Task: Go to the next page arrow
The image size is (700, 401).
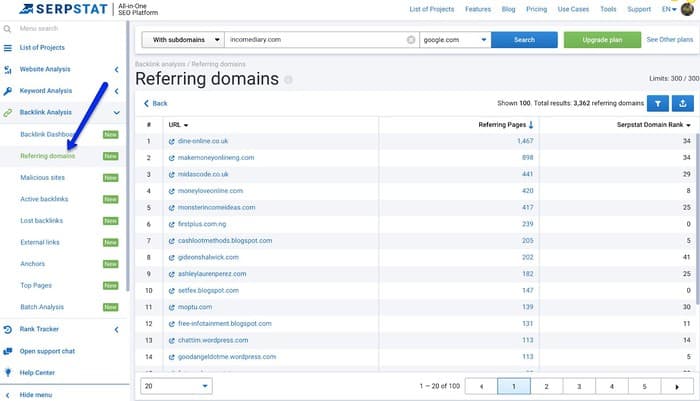Action: click(x=677, y=387)
